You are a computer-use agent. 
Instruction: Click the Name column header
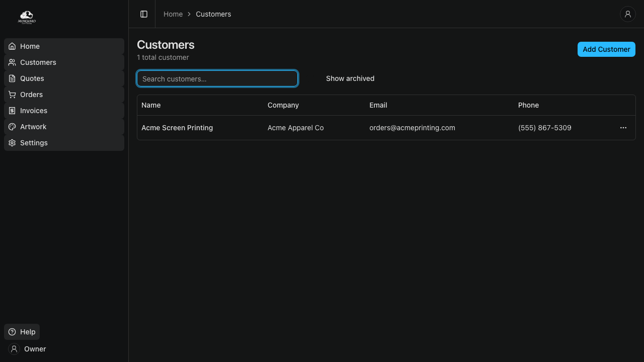(151, 105)
